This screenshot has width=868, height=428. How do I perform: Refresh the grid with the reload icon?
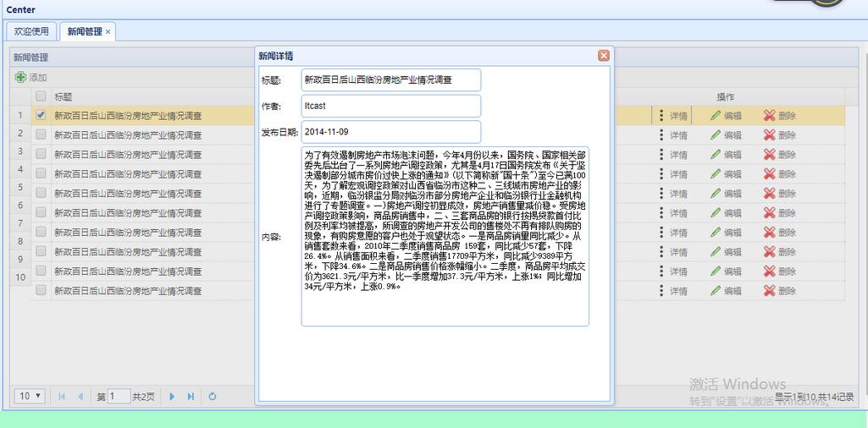(x=212, y=396)
